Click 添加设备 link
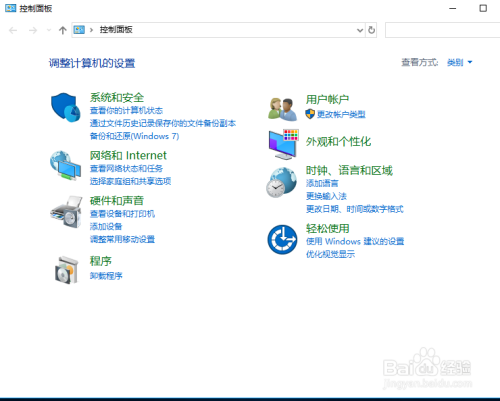The width and height of the screenshot is (500, 401). (106, 227)
